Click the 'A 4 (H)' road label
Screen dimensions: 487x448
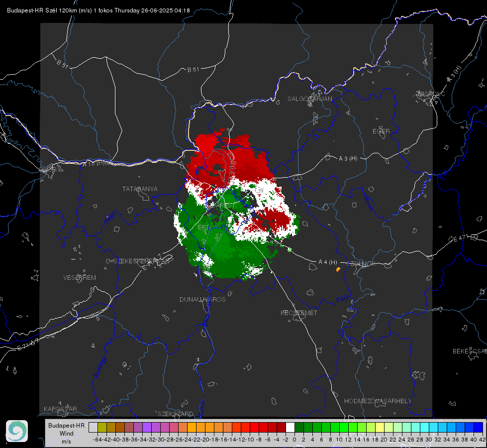[x=328, y=262]
